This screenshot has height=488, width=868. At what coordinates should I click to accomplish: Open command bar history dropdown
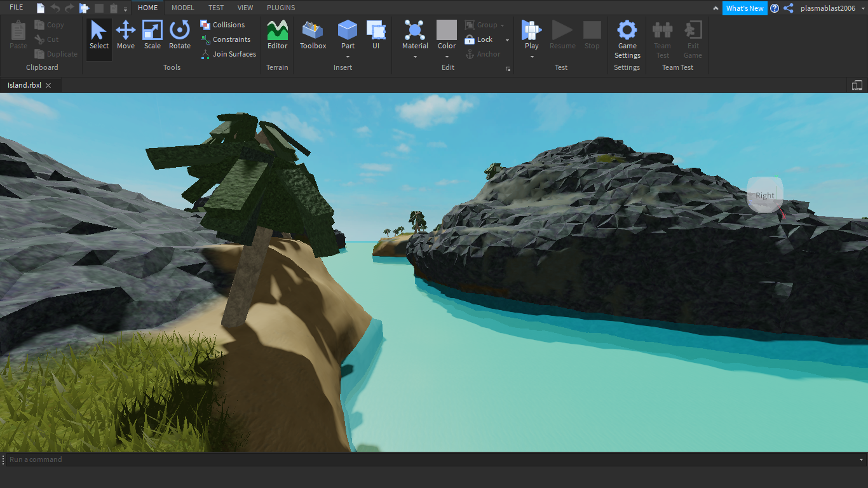pos(862,459)
